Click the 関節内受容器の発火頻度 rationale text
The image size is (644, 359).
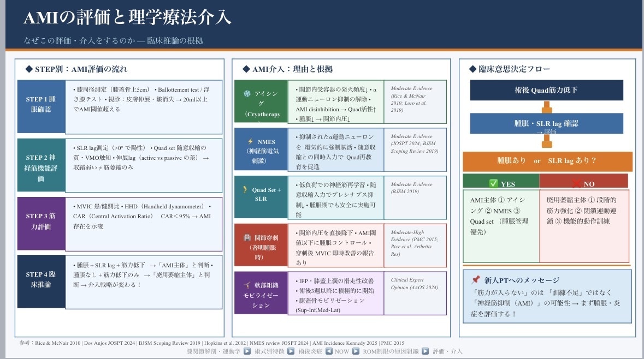[336, 104]
